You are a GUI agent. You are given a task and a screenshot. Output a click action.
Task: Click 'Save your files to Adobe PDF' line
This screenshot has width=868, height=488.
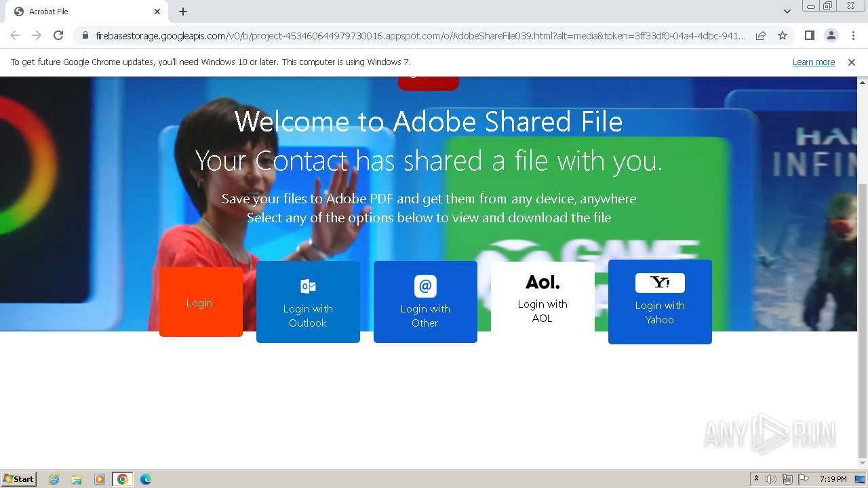(x=429, y=199)
